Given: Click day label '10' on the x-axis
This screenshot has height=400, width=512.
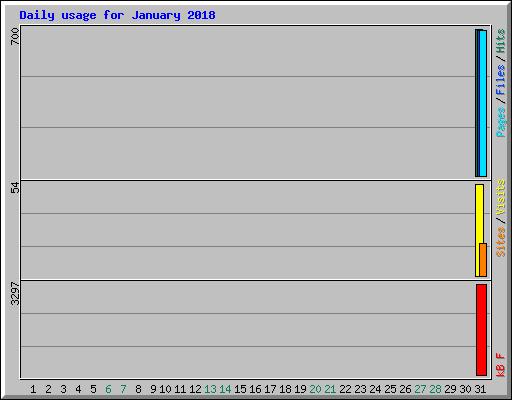Looking at the screenshot, I should pos(165,389).
